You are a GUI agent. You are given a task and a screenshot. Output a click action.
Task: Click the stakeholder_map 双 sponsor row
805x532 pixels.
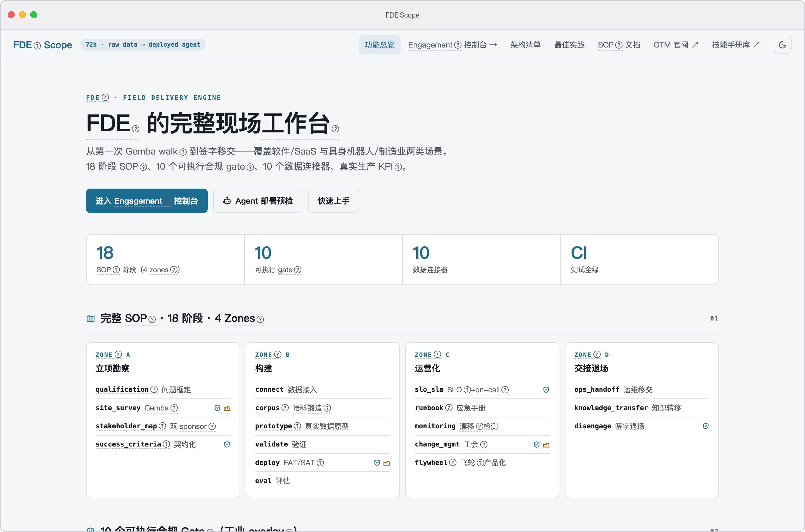point(163,426)
